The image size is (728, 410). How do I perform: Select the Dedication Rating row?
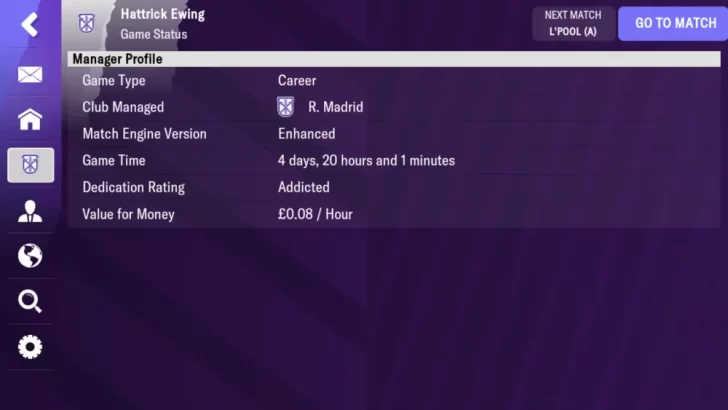(394, 187)
